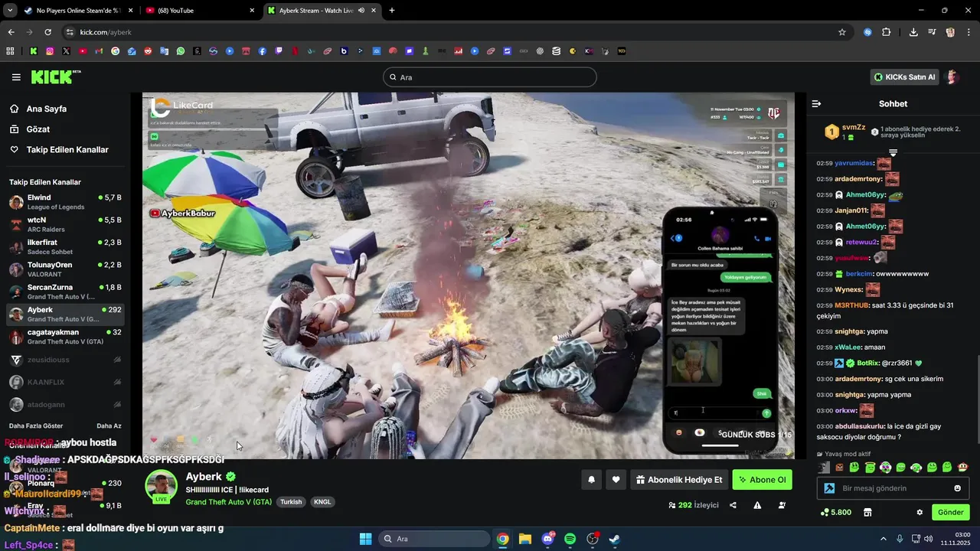This screenshot has height=551, width=980.
Task: Open TolunayOren VALORANT channel
Action: (65, 269)
